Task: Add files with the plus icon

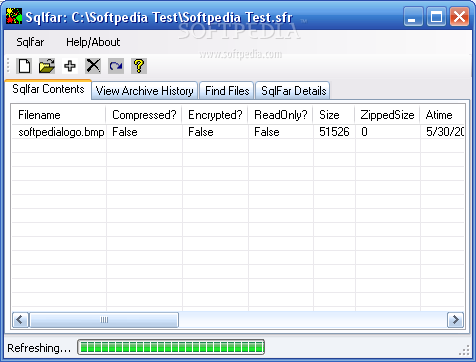Action: click(70, 66)
